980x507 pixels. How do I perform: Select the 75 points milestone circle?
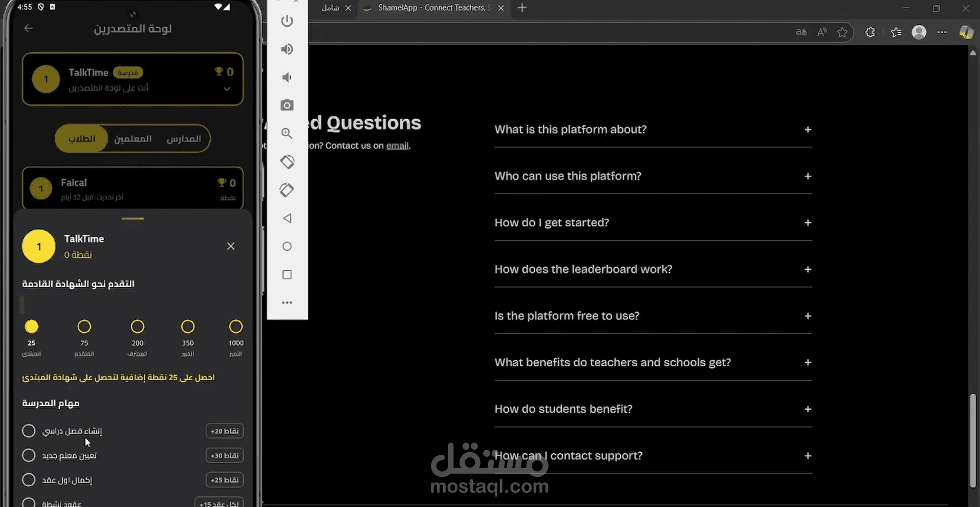coord(84,326)
